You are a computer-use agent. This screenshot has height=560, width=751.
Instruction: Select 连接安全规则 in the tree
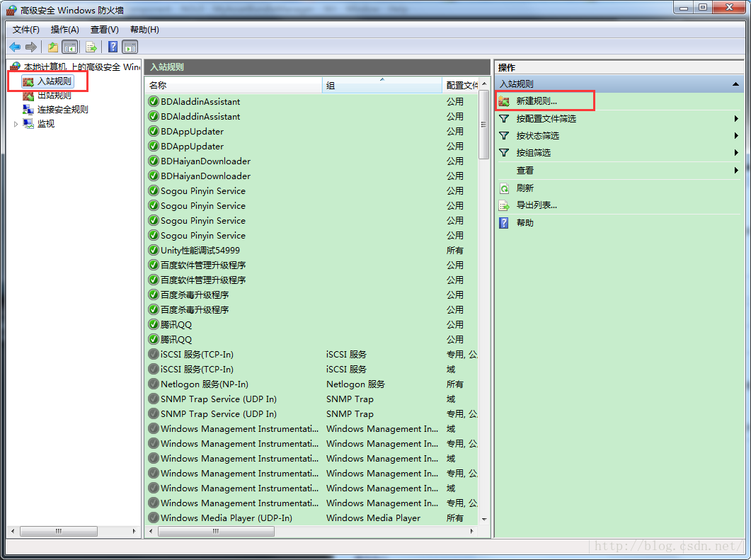pyautogui.click(x=63, y=110)
